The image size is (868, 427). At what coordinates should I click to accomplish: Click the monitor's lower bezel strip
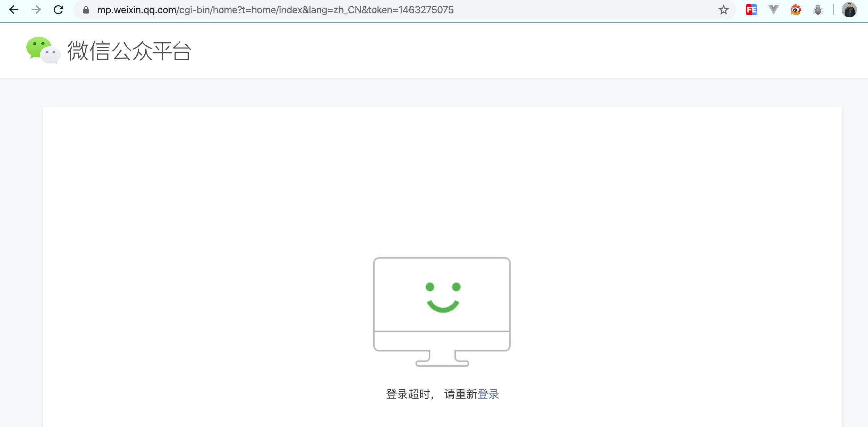point(442,341)
